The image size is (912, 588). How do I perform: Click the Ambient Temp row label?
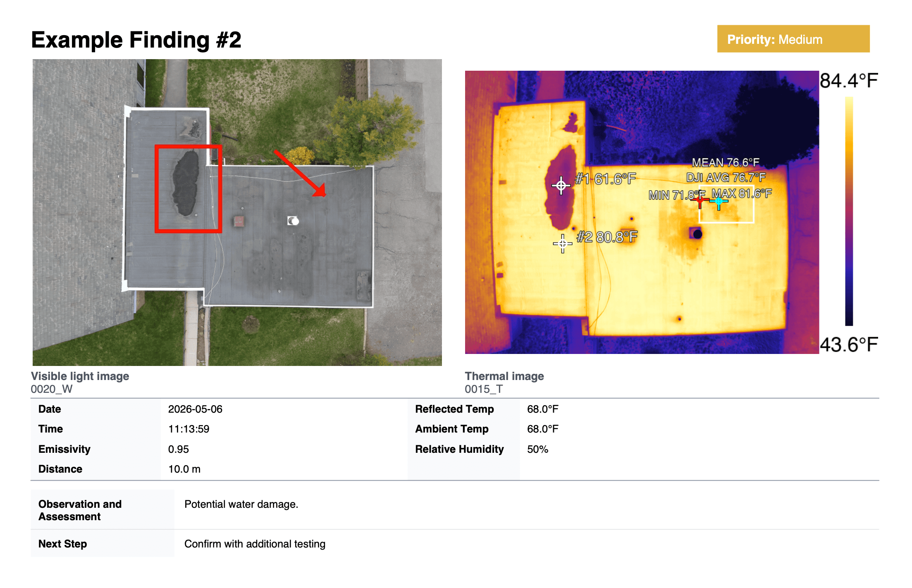coord(452,429)
